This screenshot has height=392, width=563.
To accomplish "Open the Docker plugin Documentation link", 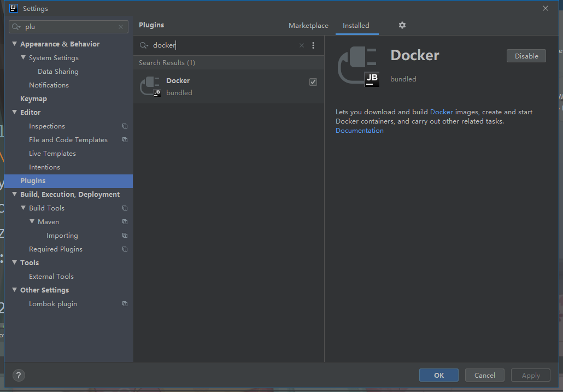I will click(359, 130).
